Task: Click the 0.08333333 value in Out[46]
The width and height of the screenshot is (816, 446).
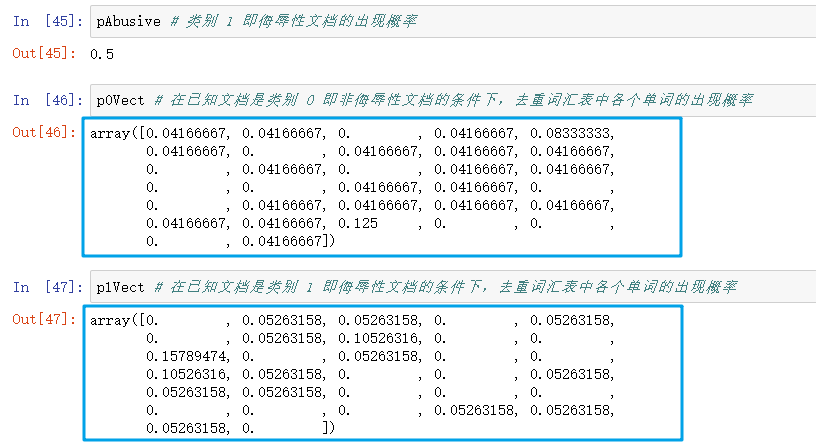Action: click(570, 133)
